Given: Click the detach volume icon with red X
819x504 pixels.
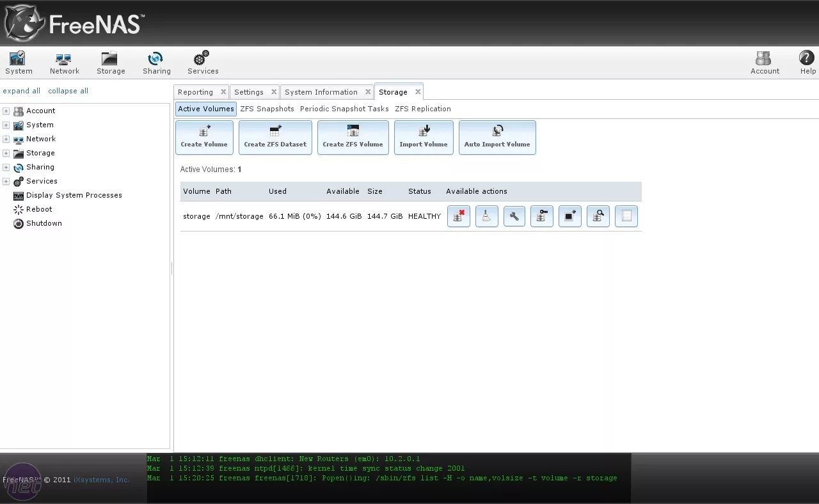Looking at the screenshot, I should click(x=459, y=216).
